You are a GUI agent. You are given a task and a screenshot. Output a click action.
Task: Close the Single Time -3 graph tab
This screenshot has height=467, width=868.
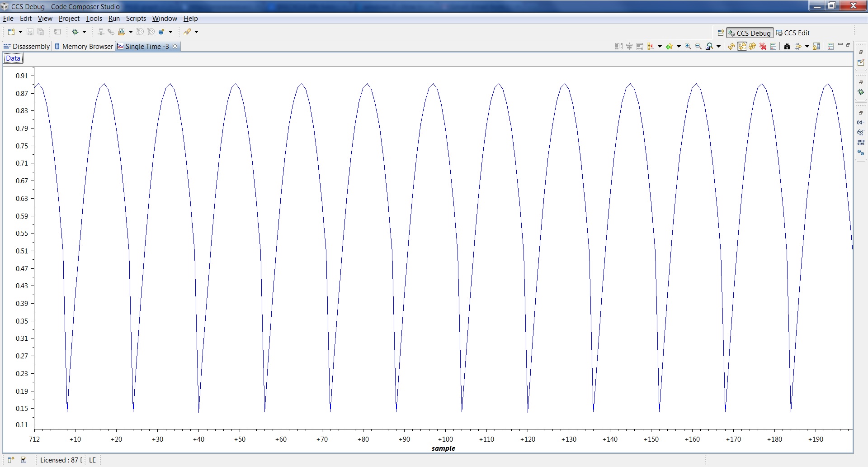[175, 46]
